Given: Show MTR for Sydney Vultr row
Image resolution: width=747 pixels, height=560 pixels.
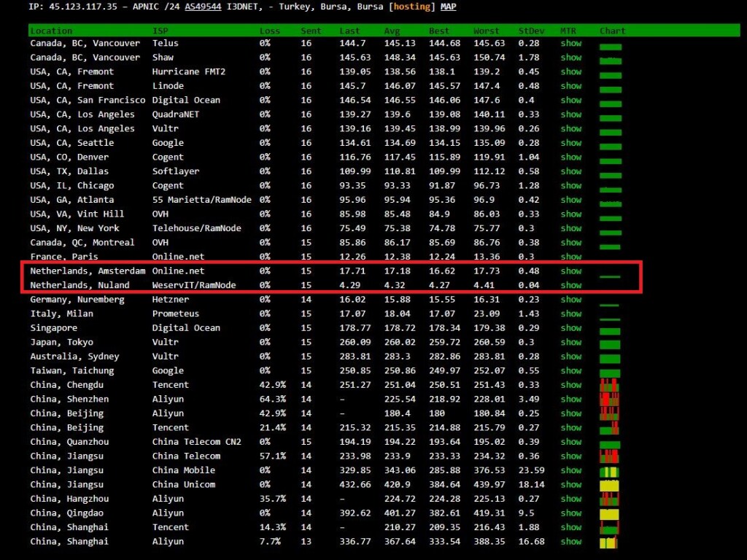Looking at the screenshot, I should point(570,357).
